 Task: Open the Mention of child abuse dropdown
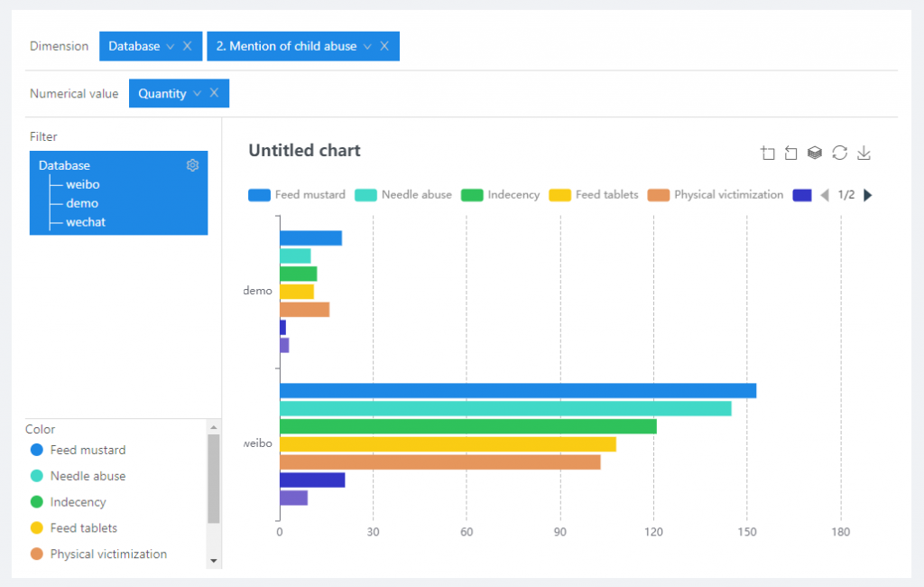tap(367, 46)
